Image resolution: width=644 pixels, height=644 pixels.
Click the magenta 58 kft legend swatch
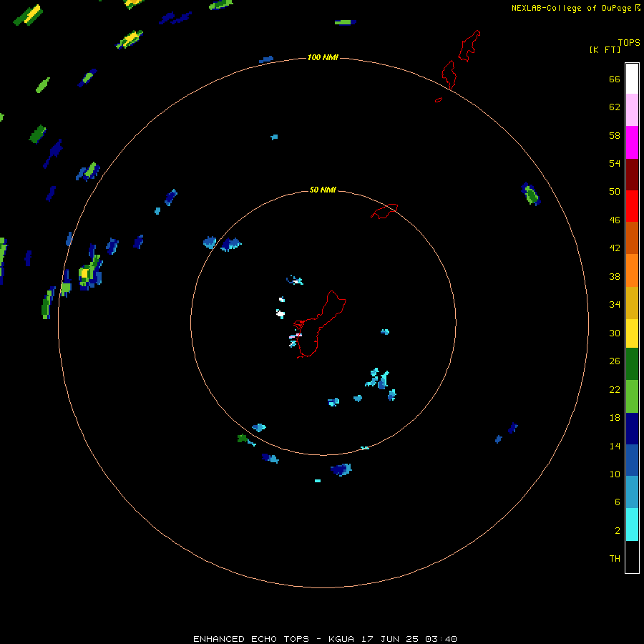point(632,142)
